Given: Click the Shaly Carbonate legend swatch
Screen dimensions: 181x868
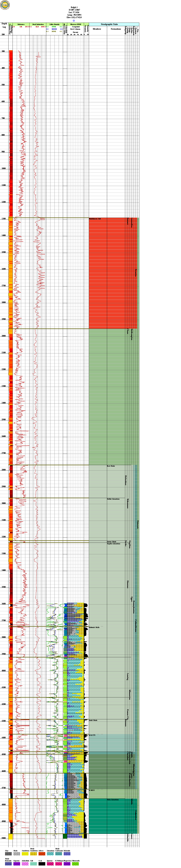Looking at the screenshot, I should (x=59, y=854).
